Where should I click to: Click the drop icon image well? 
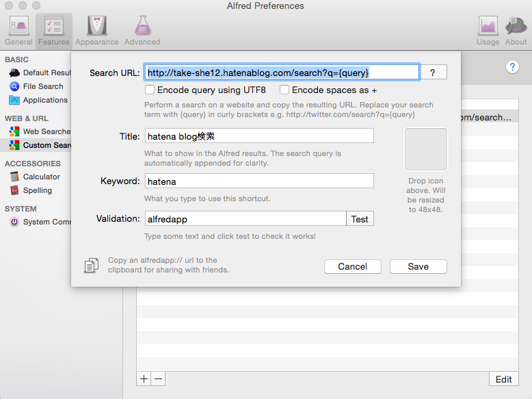(x=426, y=149)
